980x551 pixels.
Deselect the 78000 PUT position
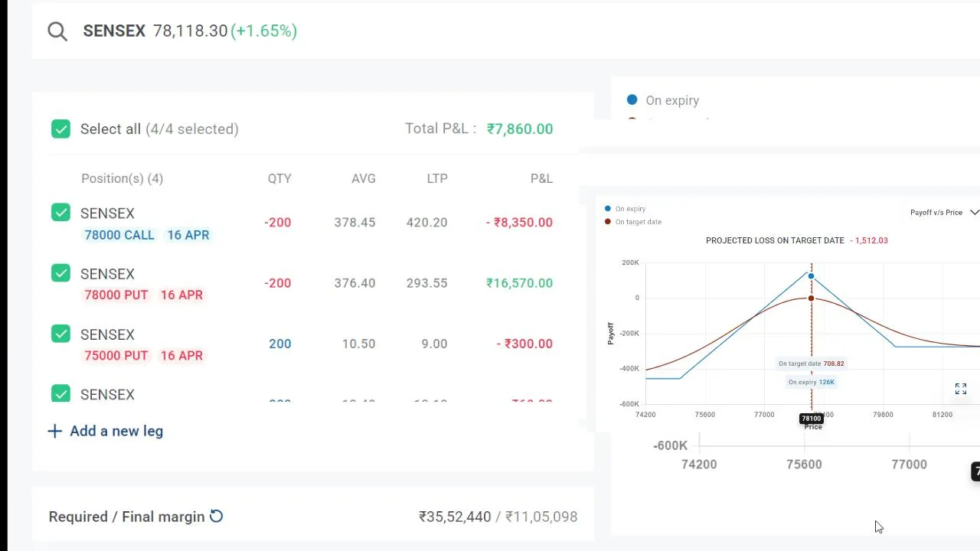[x=60, y=273]
